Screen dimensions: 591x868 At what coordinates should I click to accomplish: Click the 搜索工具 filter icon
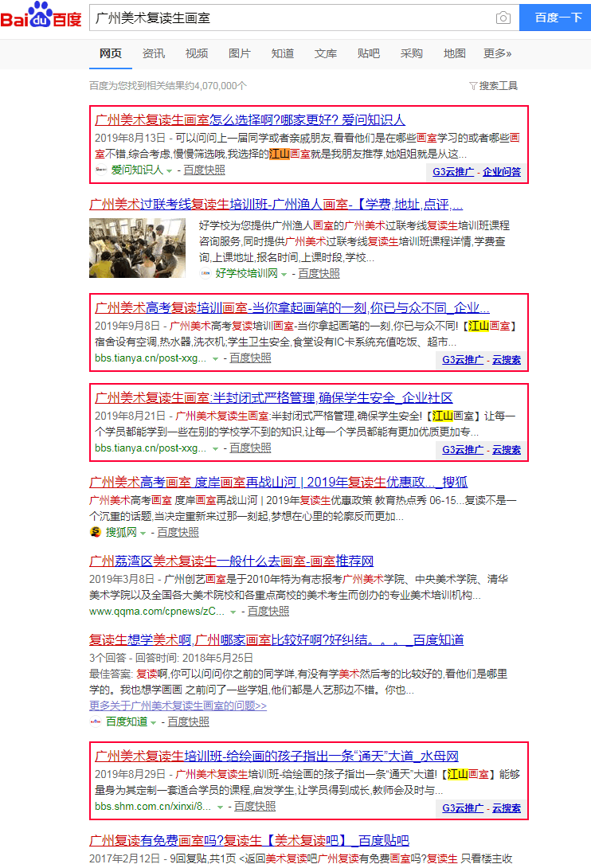473,86
